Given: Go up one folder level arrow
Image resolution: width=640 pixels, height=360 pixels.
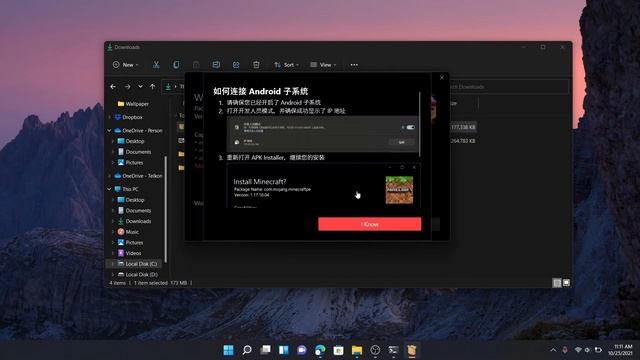Looking at the screenshot, I should click(x=153, y=87).
